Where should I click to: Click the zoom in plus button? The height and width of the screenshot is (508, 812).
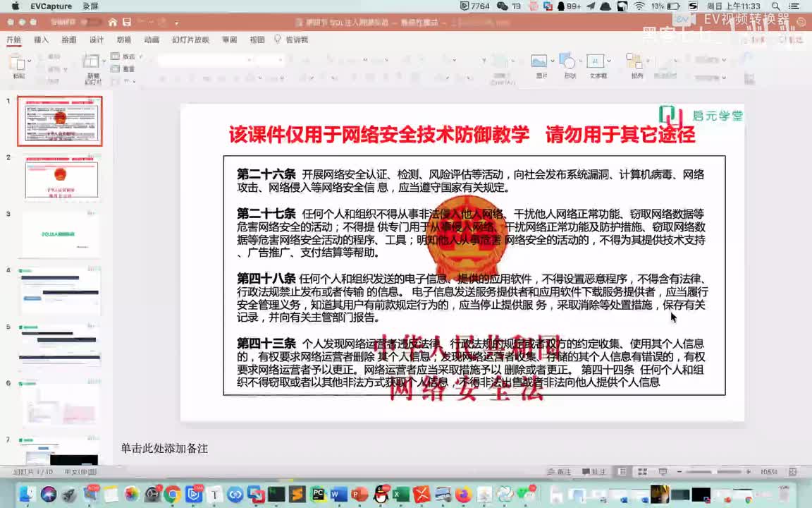tap(749, 472)
